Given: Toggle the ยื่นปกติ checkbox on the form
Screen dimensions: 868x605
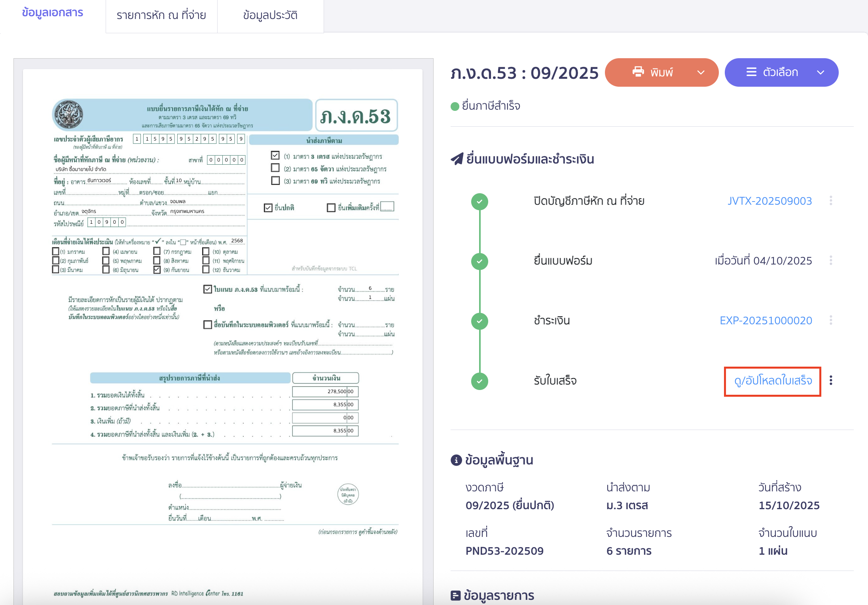Looking at the screenshot, I should point(268,207).
